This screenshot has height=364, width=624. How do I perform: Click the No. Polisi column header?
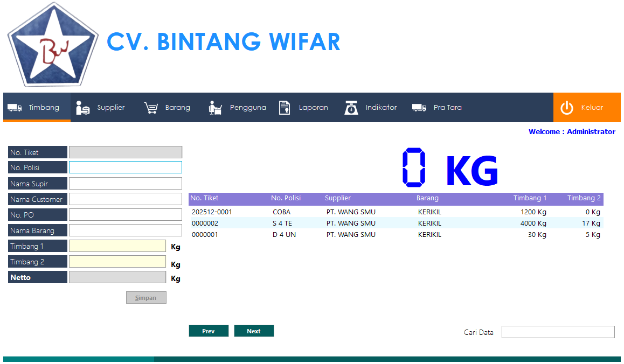[286, 198]
